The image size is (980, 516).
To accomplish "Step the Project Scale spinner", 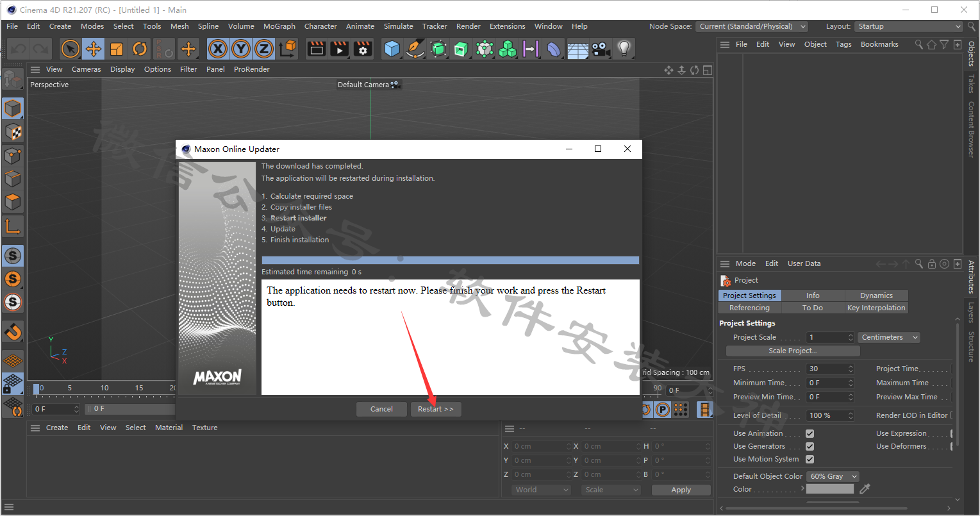I will click(x=851, y=337).
